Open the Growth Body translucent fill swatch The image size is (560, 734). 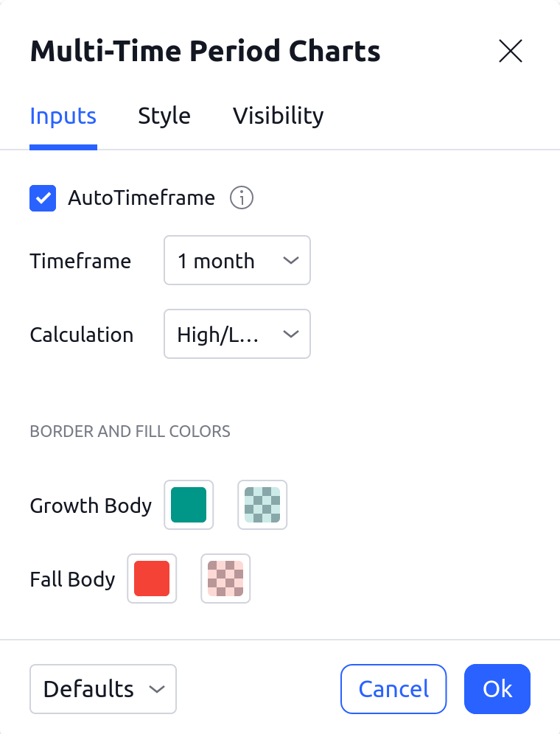[x=262, y=505]
